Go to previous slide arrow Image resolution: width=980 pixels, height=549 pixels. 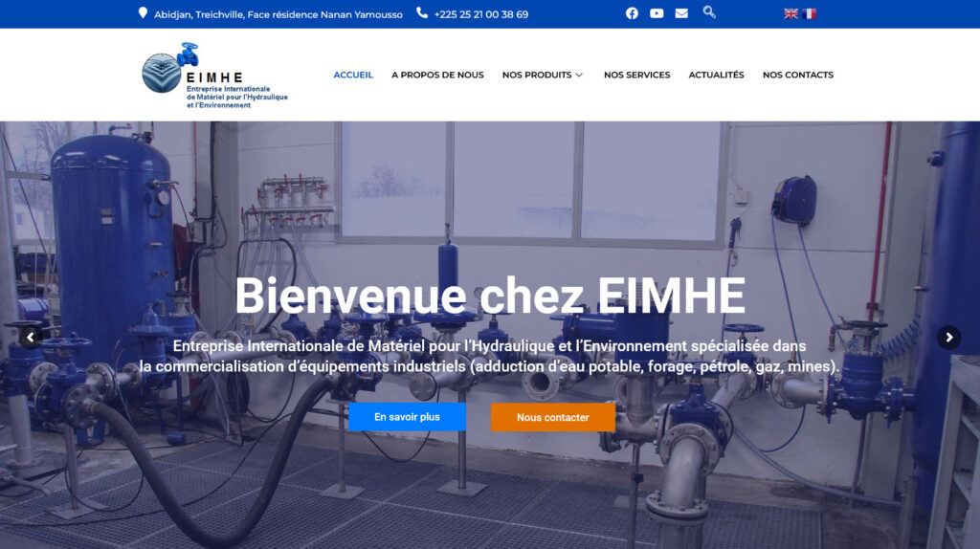[x=30, y=338]
